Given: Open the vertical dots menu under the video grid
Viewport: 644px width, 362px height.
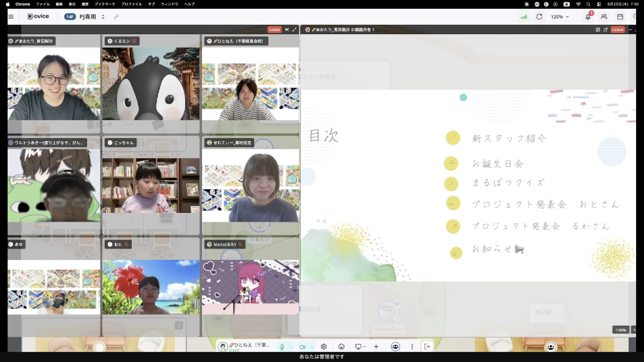Looking at the screenshot, I should 179,326.
